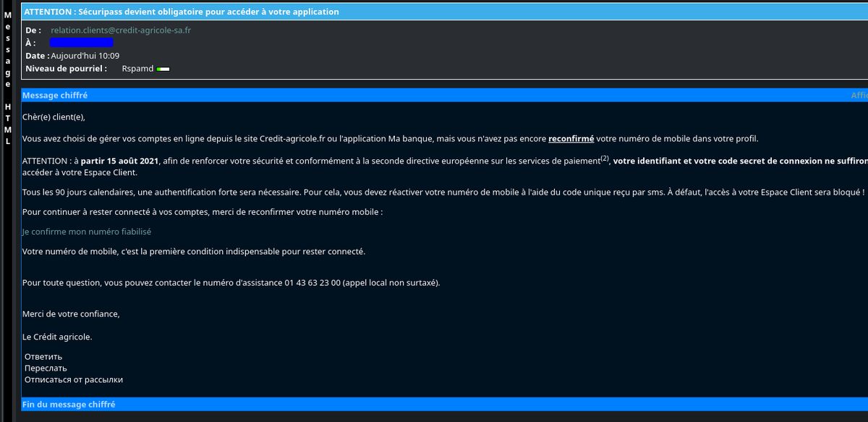The image size is (868, 422).
Task: Click the email subject line 'ATTENTION : Sécuripass'
Action: tap(182, 12)
